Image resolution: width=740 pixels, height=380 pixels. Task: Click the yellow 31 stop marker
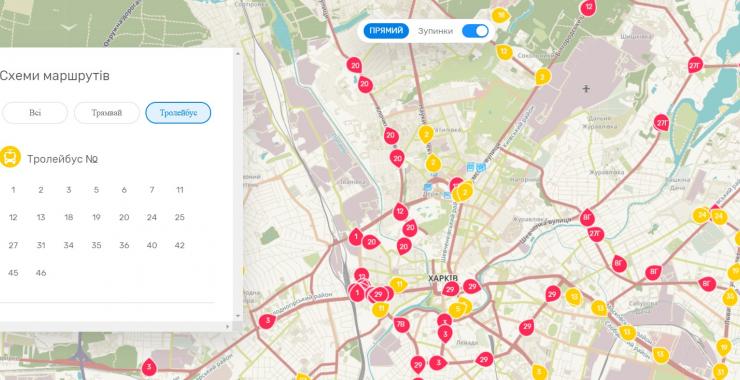(x=720, y=371)
